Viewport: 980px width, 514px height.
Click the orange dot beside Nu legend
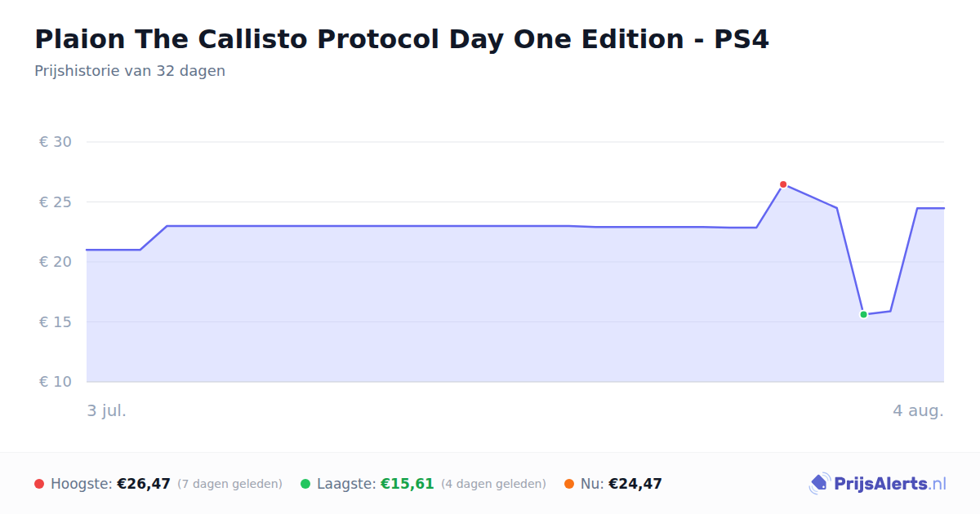(x=569, y=484)
